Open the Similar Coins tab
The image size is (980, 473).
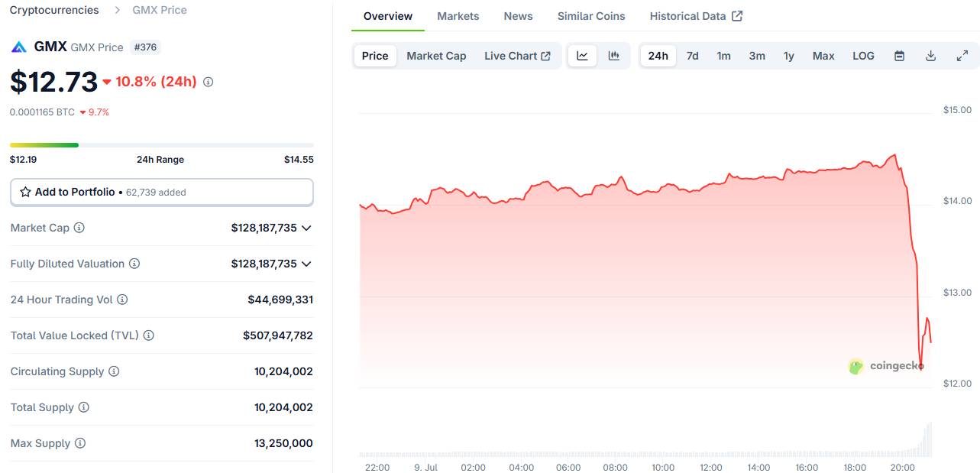coord(591,16)
